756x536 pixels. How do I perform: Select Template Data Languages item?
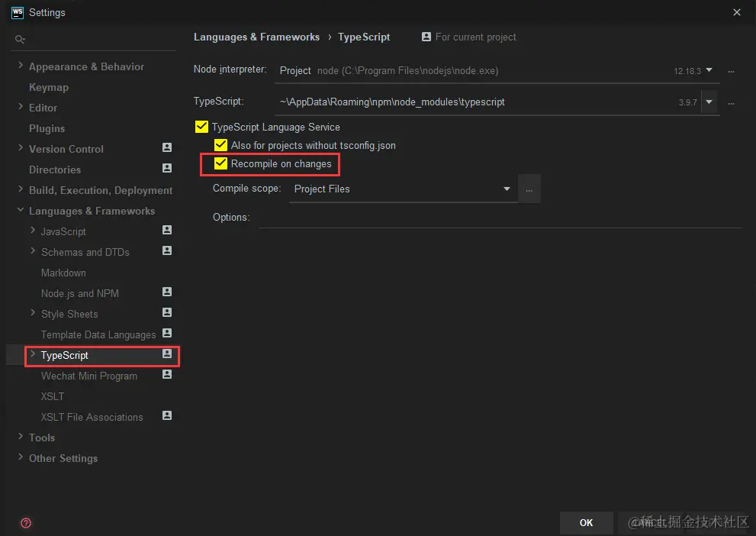coord(98,335)
